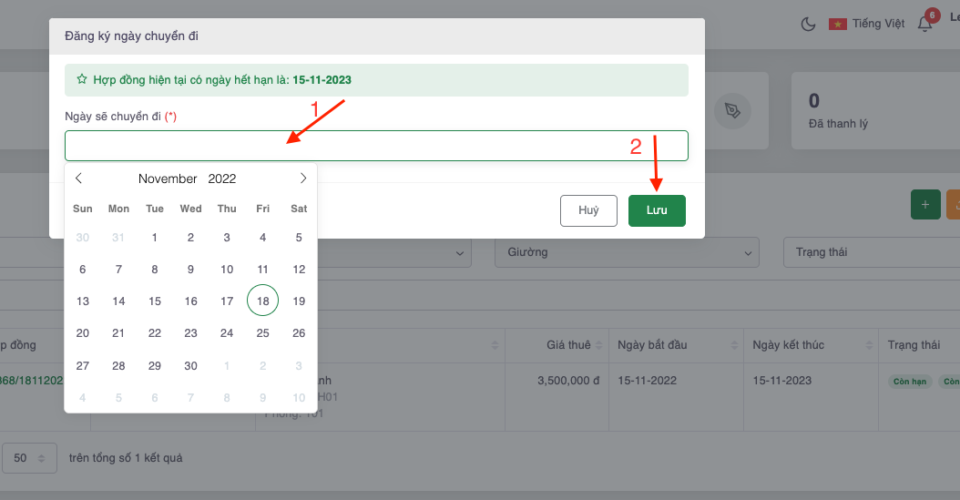Go to next month in calendar
Screen dimensions: 960x500
pyautogui.click(x=303, y=179)
